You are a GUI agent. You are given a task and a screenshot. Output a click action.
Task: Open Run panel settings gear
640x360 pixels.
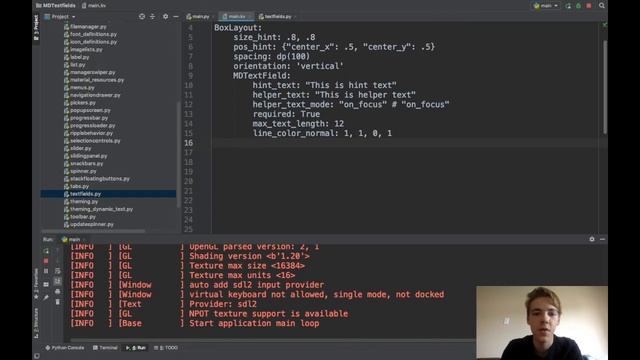(x=592, y=239)
